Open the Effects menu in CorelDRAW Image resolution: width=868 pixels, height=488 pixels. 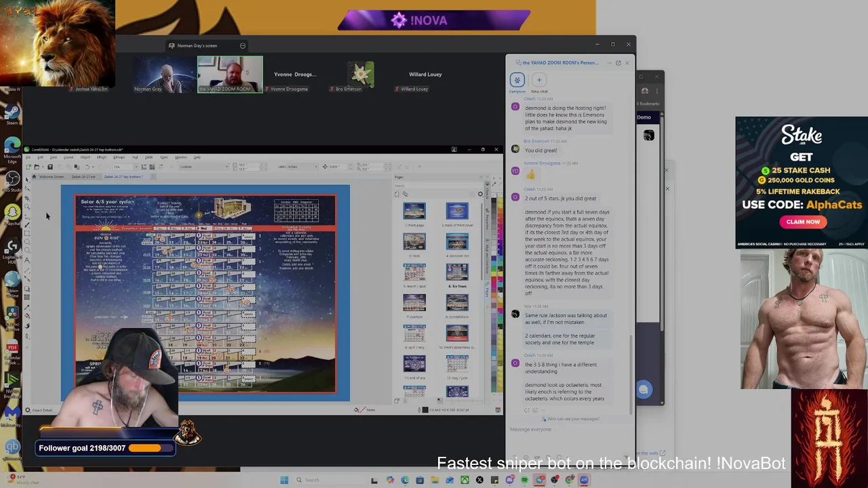click(102, 157)
